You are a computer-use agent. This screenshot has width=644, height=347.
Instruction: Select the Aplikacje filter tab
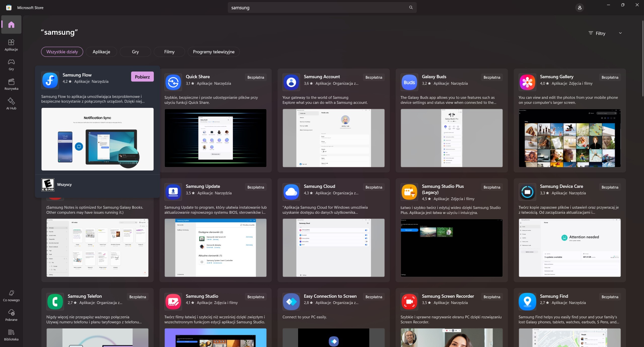(x=101, y=52)
